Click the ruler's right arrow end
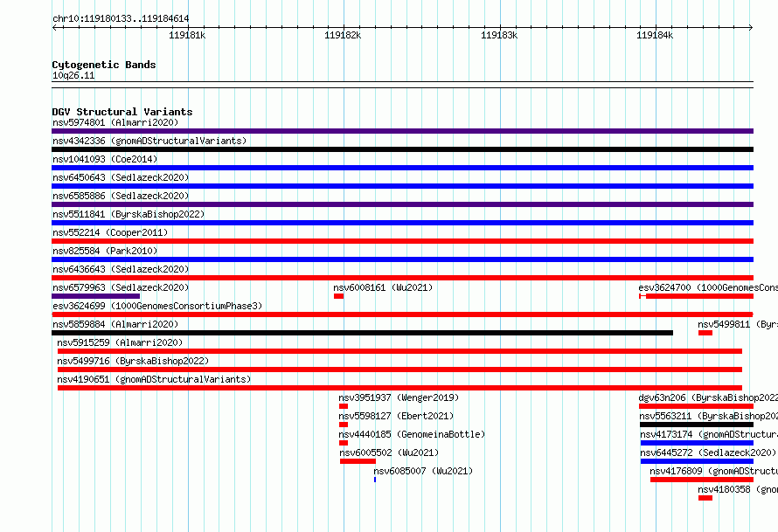The width and height of the screenshot is (778, 532). coord(751,28)
